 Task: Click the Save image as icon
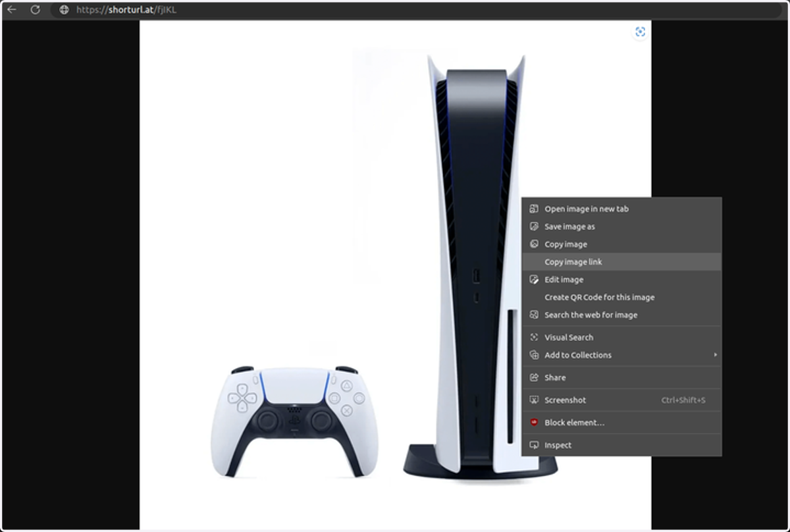point(534,226)
